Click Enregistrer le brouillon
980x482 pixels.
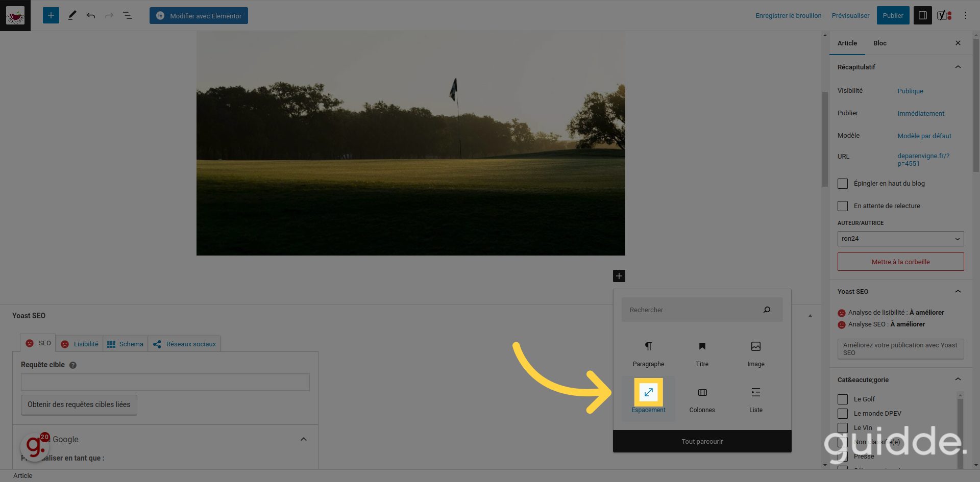[788, 15]
